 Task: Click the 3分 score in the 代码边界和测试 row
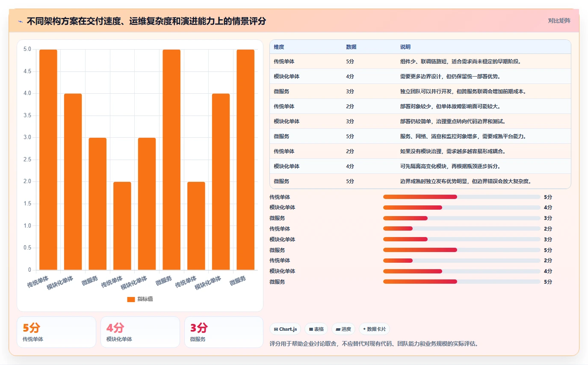(x=350, y=122)
